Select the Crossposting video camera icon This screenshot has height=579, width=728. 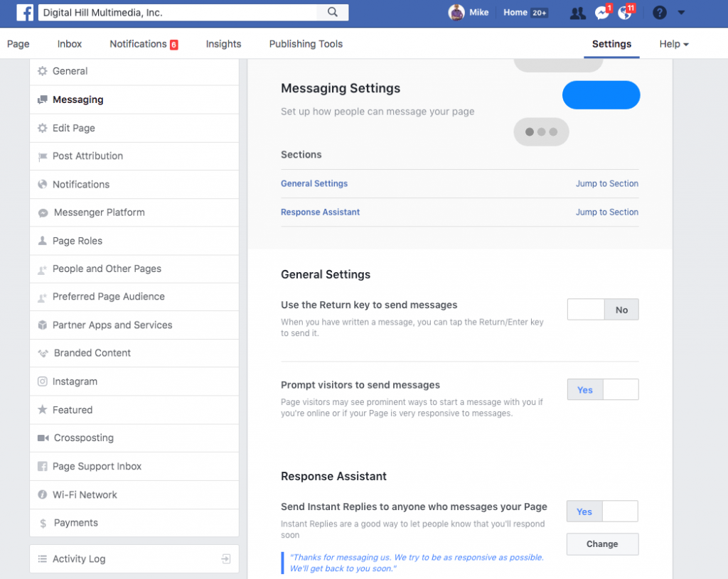[x=44, y=438]
